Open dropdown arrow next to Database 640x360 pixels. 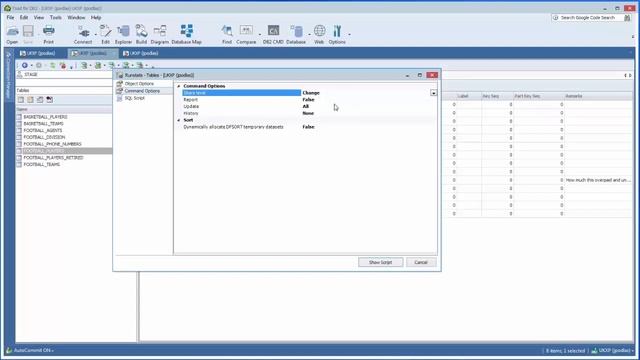tap(309, 34)
